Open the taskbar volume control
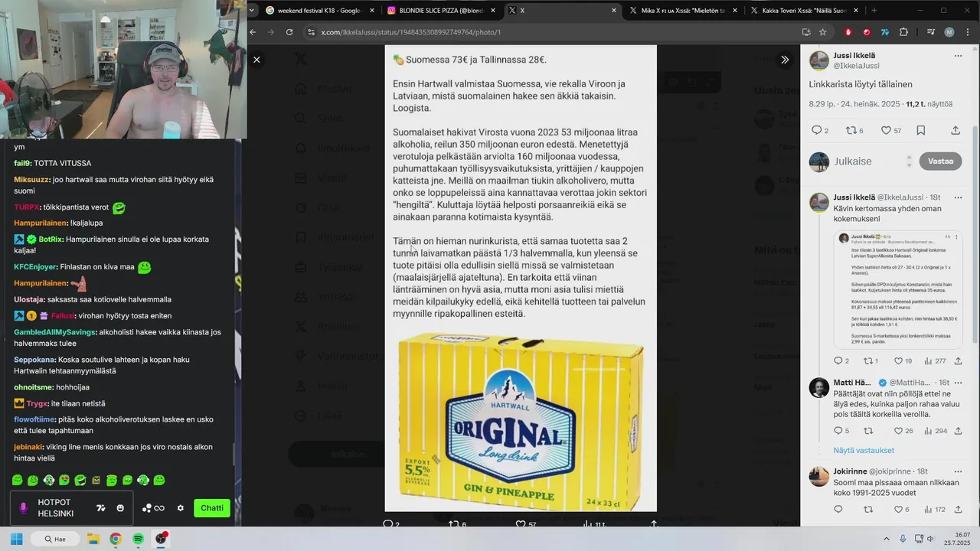The image size is (980, 551). point(931,539)
